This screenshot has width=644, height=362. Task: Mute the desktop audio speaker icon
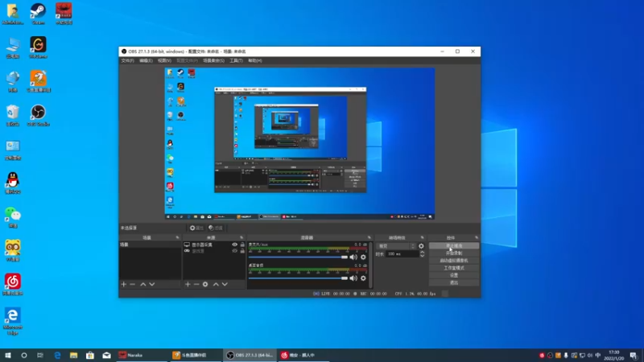pos(353,278)
